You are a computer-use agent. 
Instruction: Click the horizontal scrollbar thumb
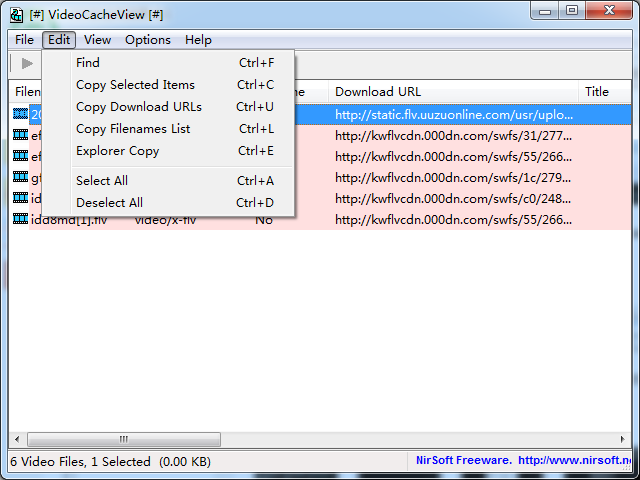pyautogui.click(x=123, y=439)
